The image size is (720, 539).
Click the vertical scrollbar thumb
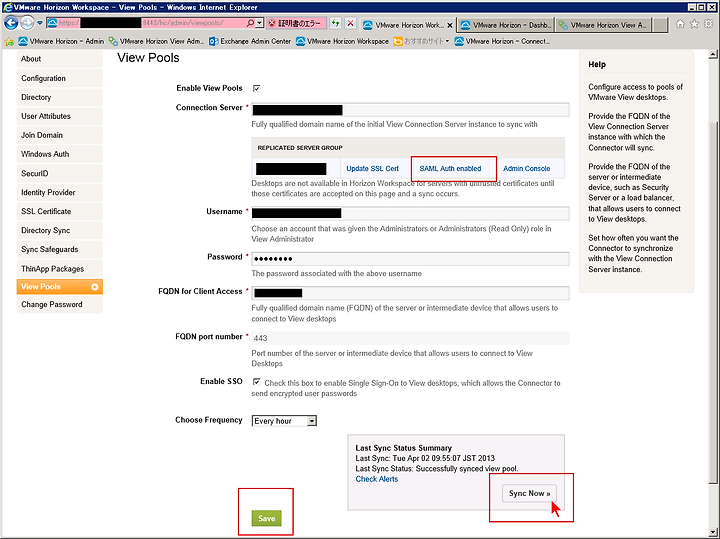coord(712,303)
